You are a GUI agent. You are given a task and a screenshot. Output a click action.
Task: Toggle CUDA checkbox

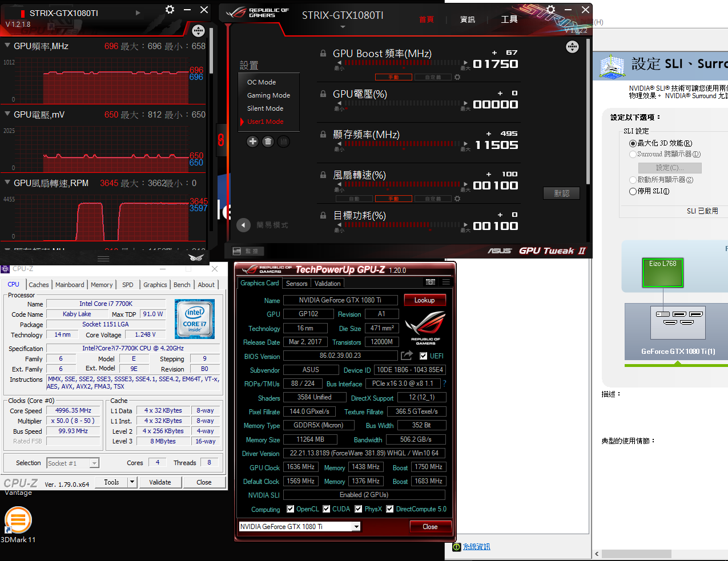click(327, 509)
